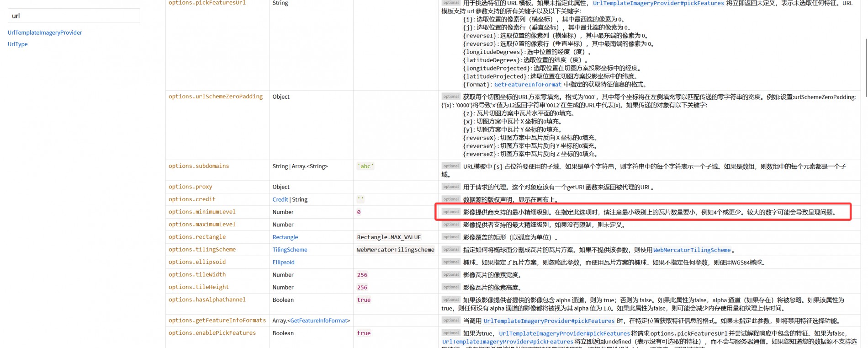The height and width of the screenshot is (348, 868).
Task: Select the options.hasAlphaChannel parameter name
Action: 207,300
